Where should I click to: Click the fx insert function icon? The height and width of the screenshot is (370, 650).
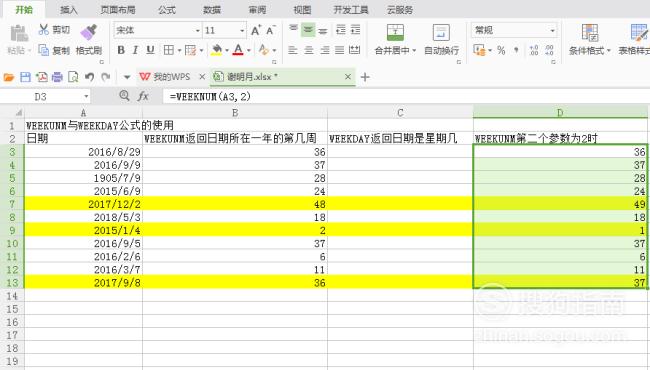[143, 96]
